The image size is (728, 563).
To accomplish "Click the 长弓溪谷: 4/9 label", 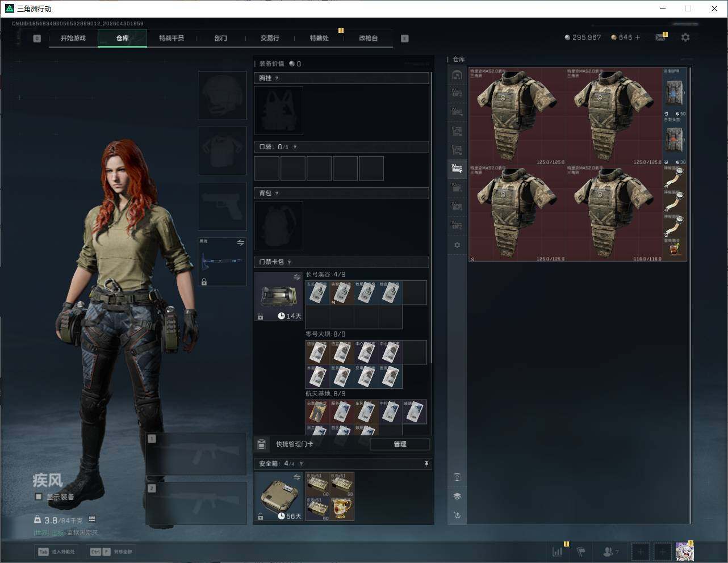I will pyautogui.click(x=325, y=275).
